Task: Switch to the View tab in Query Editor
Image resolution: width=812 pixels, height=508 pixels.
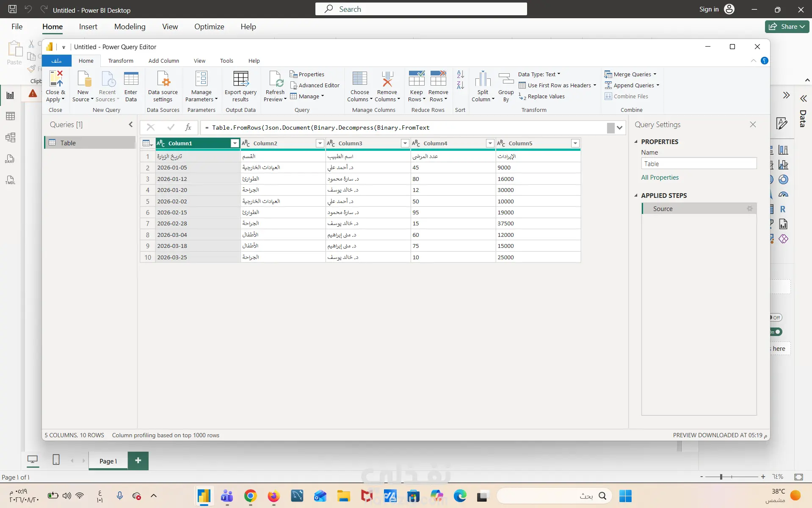Action: coord(199,61)
